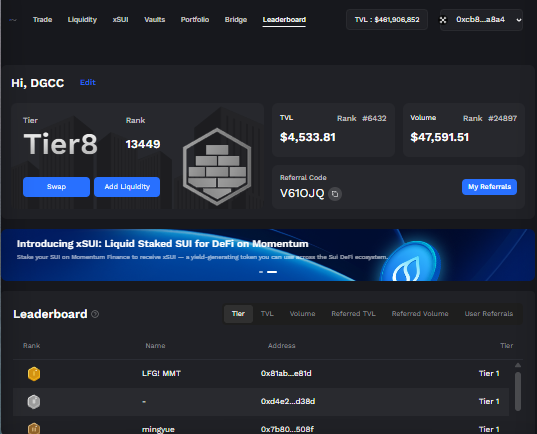Click the xSUI banner headline text
537x434 pixels.
(163, 244)
